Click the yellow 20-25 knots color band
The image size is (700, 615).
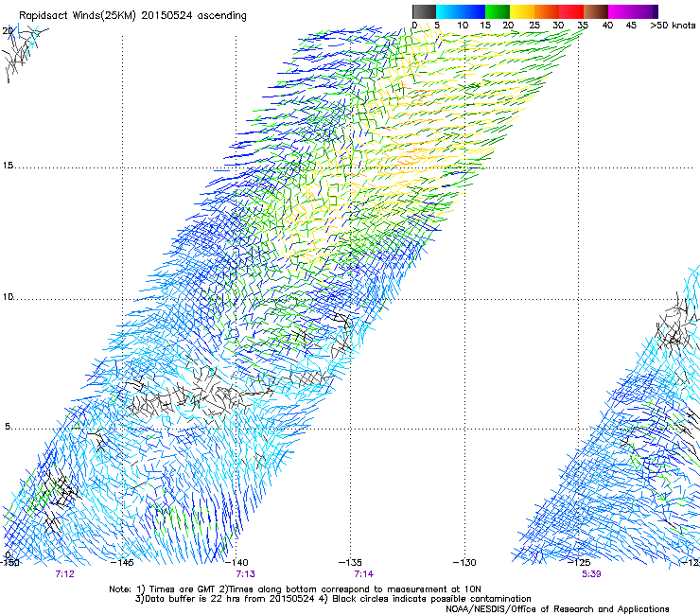click(x=522, y=11)
